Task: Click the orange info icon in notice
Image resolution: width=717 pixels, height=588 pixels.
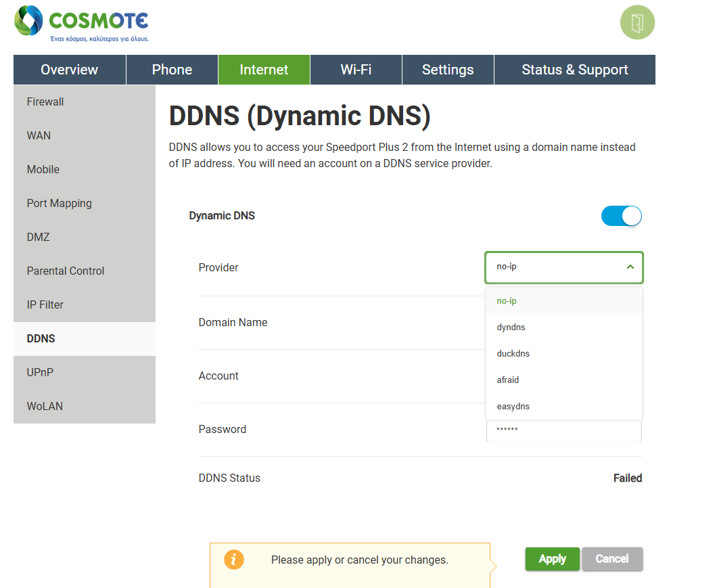Action: pyautogui.click(x=233, y=559)
